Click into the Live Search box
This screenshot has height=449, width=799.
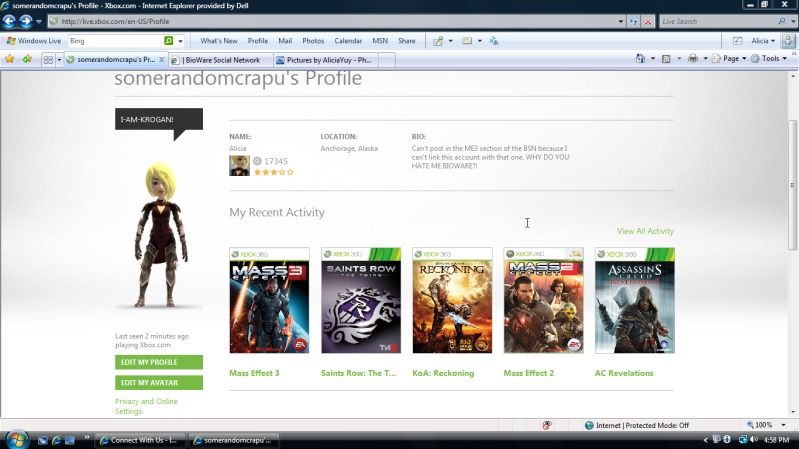tap(717, 21)
